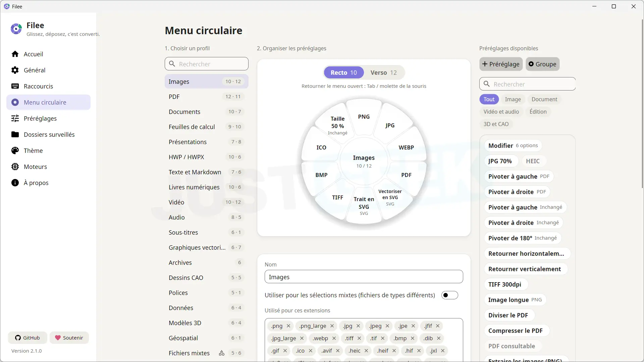Click the Raccourcis keyboard icon
The width and height of the screenshot is (644, 362).
pyautogui.click(x=15, y=86)
